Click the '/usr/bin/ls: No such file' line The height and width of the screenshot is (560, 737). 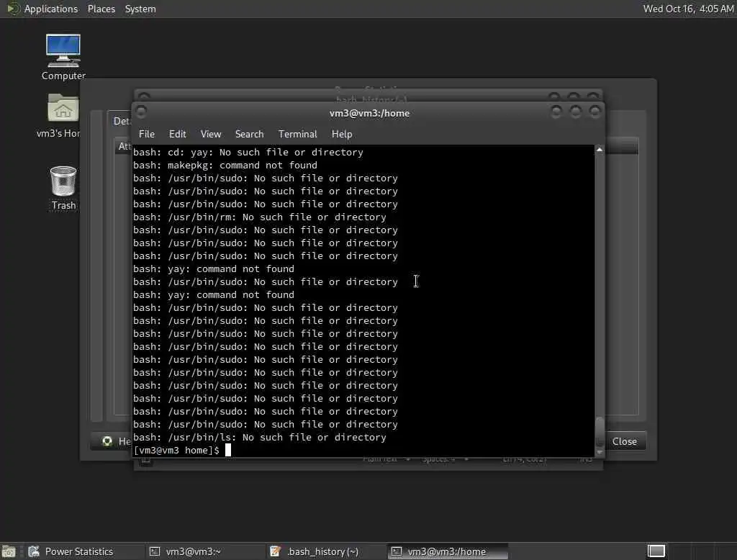pos(259,438)
